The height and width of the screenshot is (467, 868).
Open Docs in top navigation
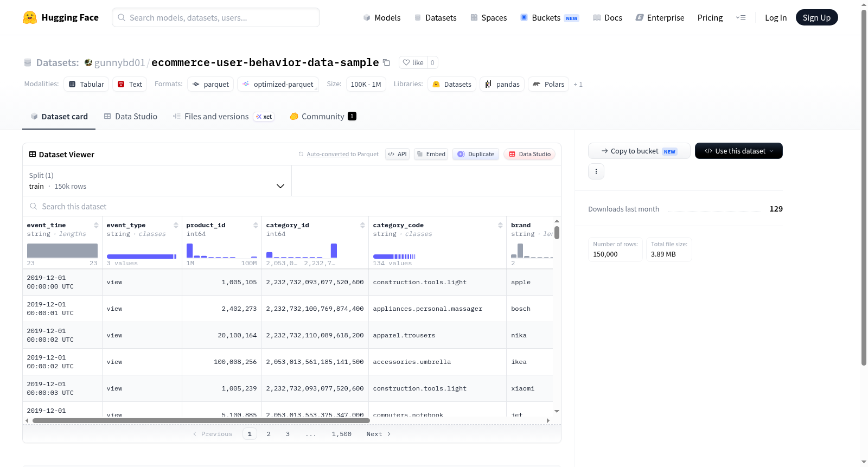pos(607,17)
